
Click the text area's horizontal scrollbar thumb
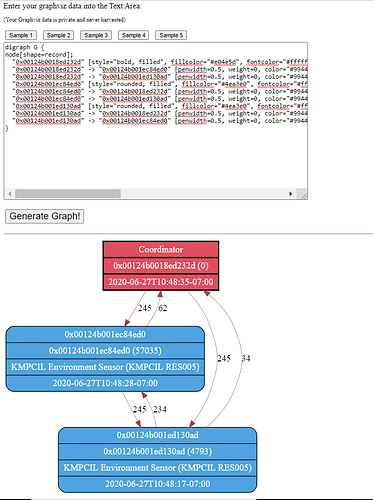68,194
